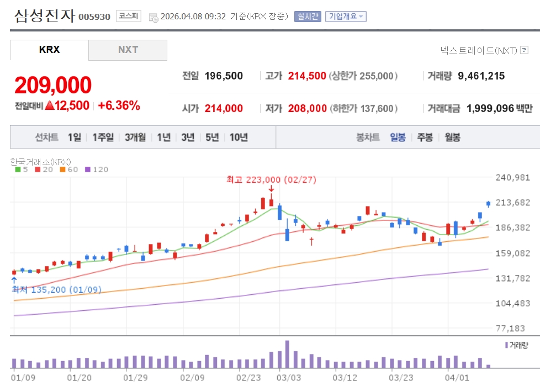The width and height of the screenshot is (540, 392).
Task: Switch to the NXT tab
Action: tap(128, 50)
